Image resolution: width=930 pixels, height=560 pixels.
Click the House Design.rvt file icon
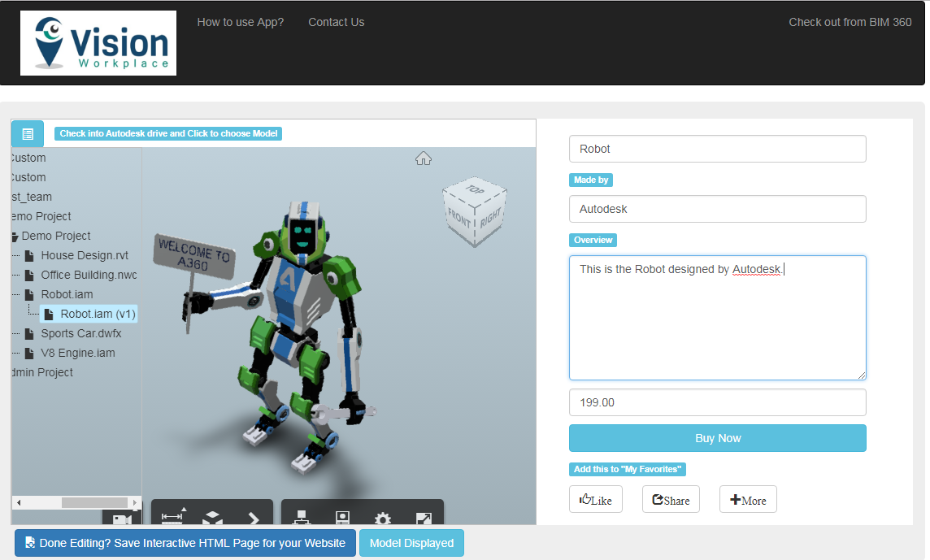click(x=29, y=256)
